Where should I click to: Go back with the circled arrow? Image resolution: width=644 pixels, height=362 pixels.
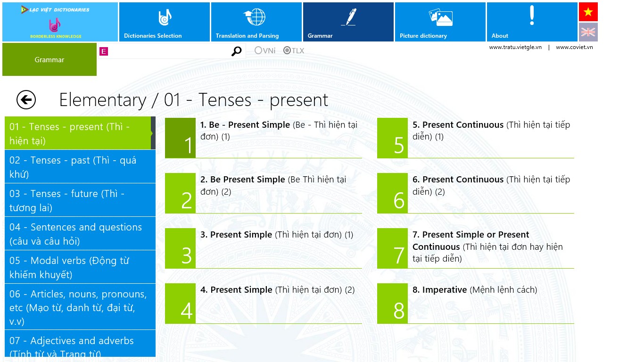(x=26, y=100)
